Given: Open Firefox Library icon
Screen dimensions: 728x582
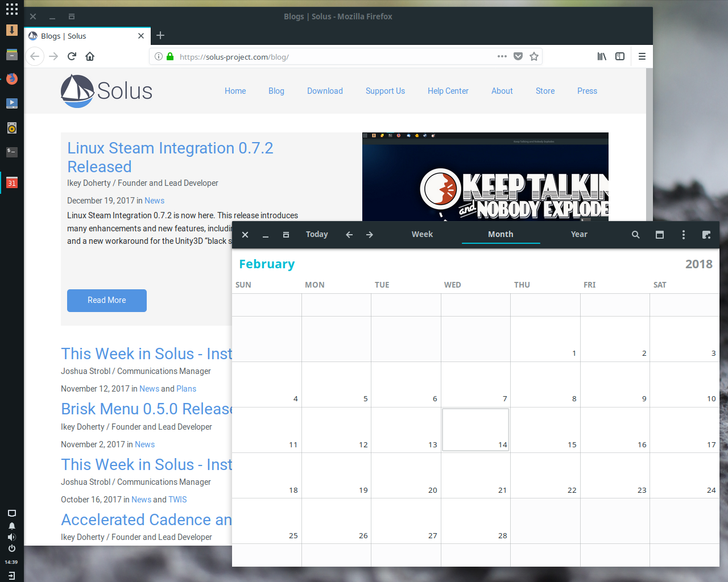Looking at the screenshot, I should [602, 56].
